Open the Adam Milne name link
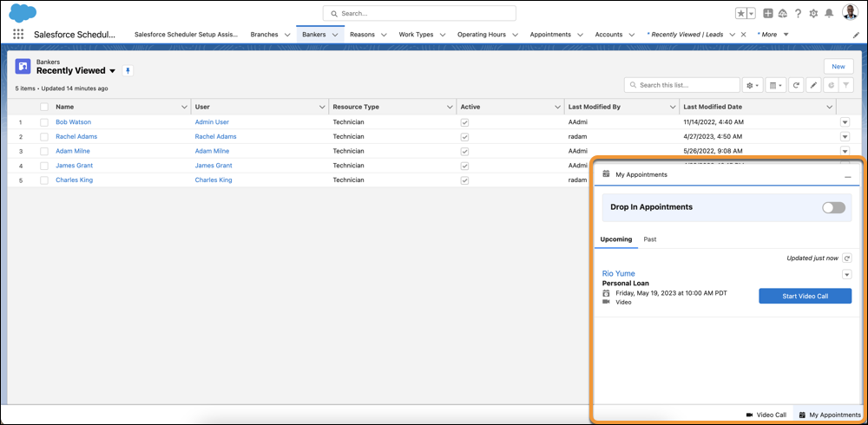868x425 pixels. [x=73, y=151]
